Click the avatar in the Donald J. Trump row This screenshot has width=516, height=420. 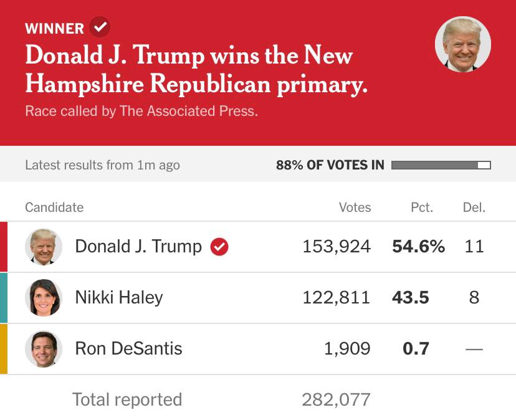coord(44,247)
